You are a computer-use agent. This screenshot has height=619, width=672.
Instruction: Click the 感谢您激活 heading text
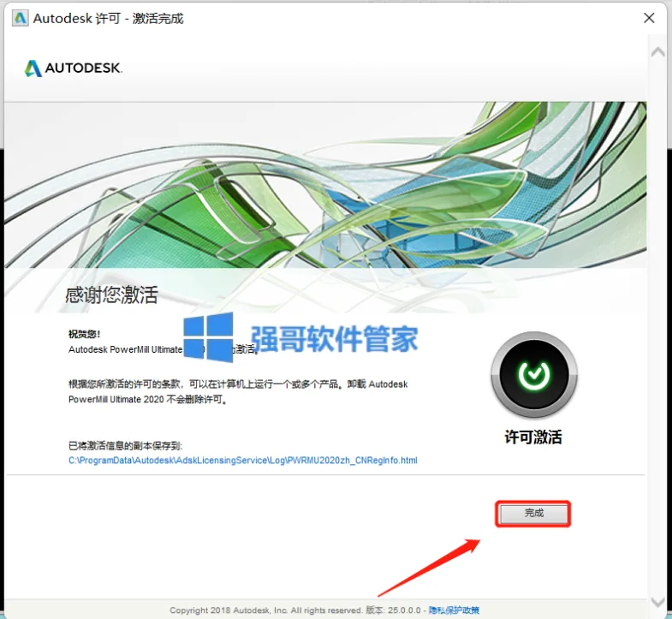pos(111,295)
